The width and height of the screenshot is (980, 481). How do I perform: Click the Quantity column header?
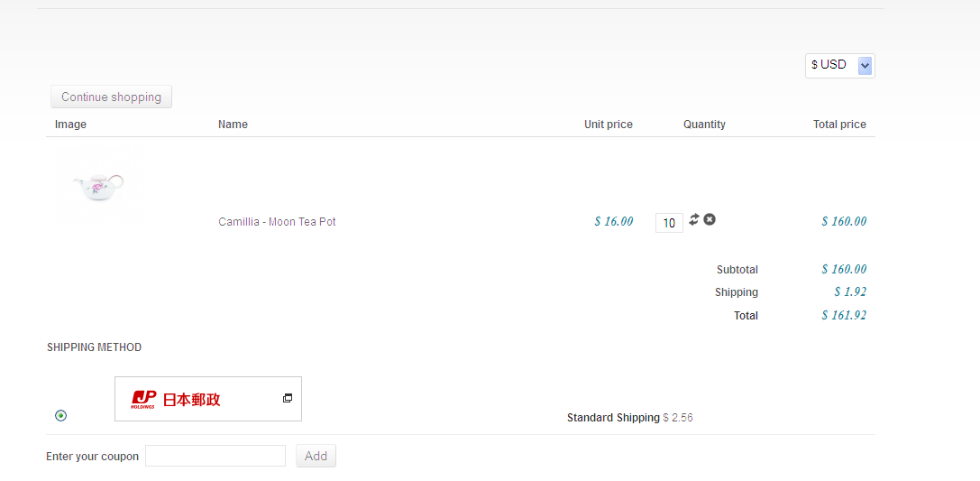[x=704, y=125]
